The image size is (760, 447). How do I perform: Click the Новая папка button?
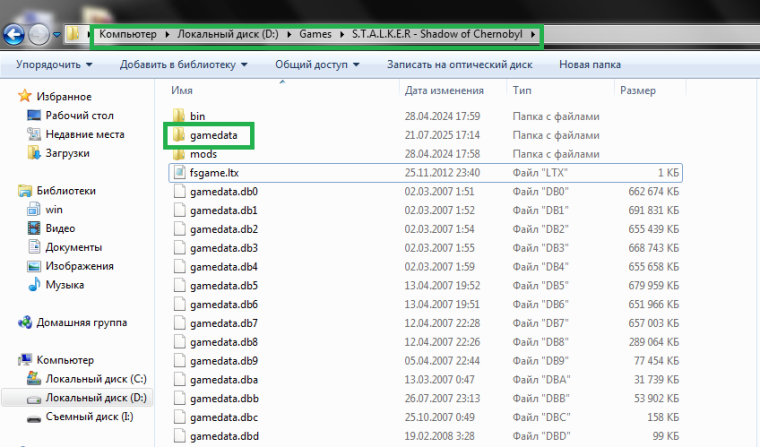pos(590,64)
